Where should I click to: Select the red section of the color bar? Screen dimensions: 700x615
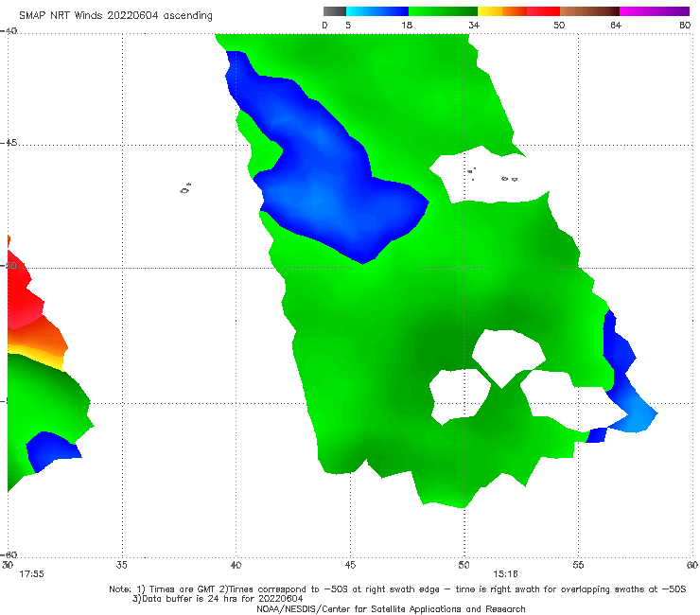[x=543, y=11]
